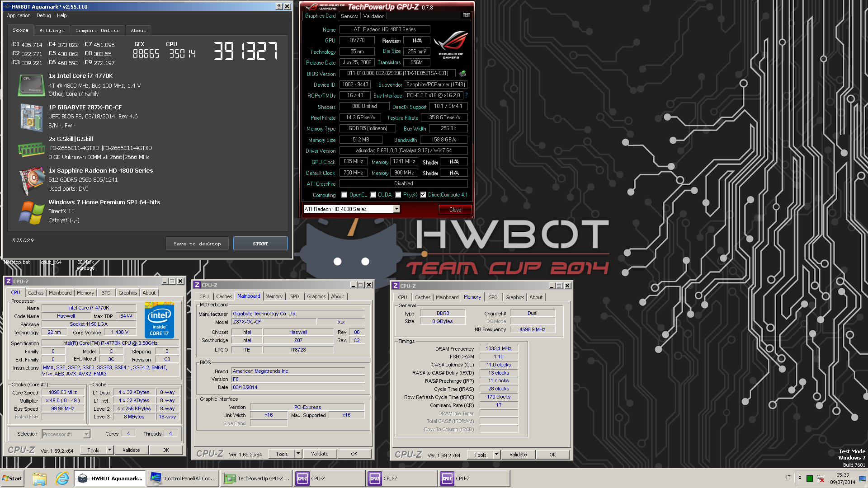The width and height of the screenshot is (868, 488).
Task: Enable the OpenCL checkbox
Action: (344, 195)
